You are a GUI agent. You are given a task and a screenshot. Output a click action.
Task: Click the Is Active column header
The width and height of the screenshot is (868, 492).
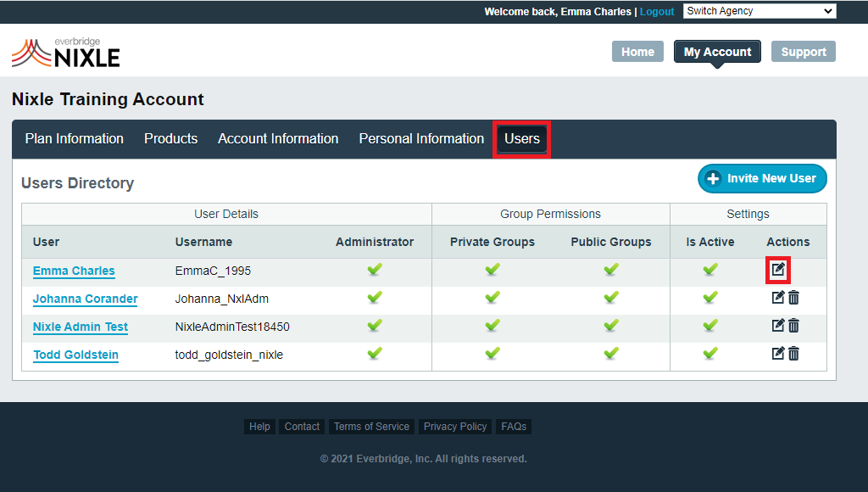tap(710, 242)
